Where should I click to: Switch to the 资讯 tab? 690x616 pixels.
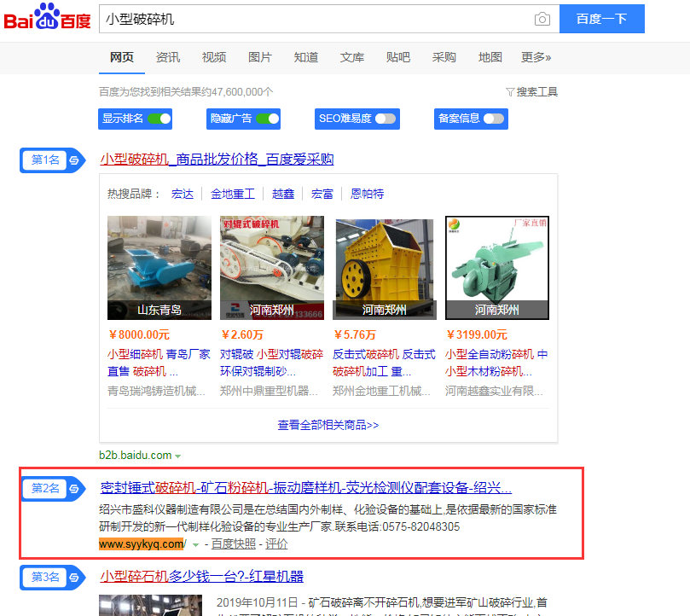(x=168, y=57)
